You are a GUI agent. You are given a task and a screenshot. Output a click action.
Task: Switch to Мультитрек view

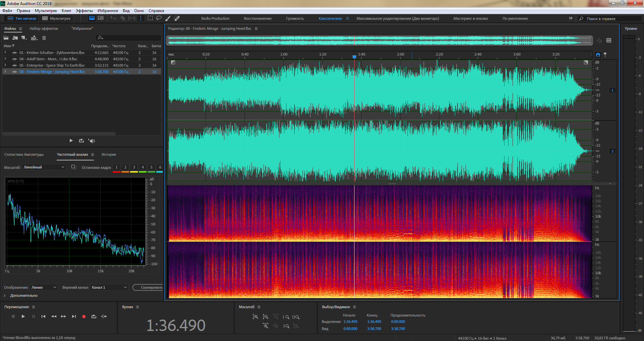point(56,18)
